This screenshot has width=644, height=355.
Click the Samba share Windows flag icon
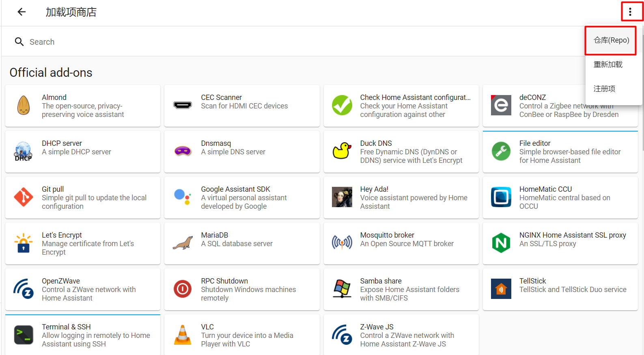click(342, 289)
